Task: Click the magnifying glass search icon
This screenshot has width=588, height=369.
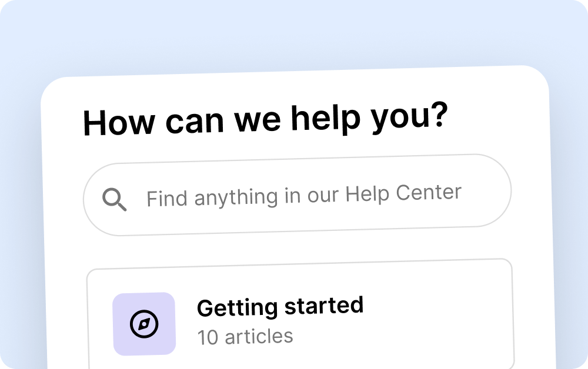Action: tap(115, 200)
